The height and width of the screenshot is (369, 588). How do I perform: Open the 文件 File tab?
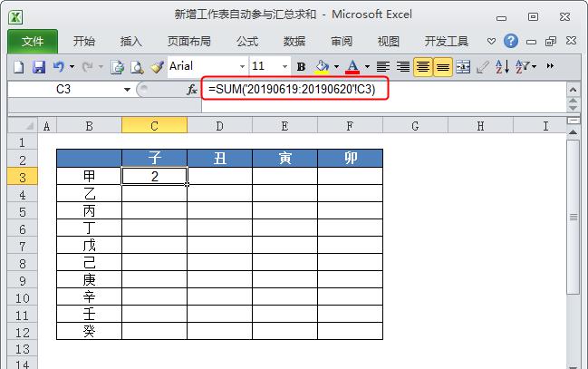point(33,41)
